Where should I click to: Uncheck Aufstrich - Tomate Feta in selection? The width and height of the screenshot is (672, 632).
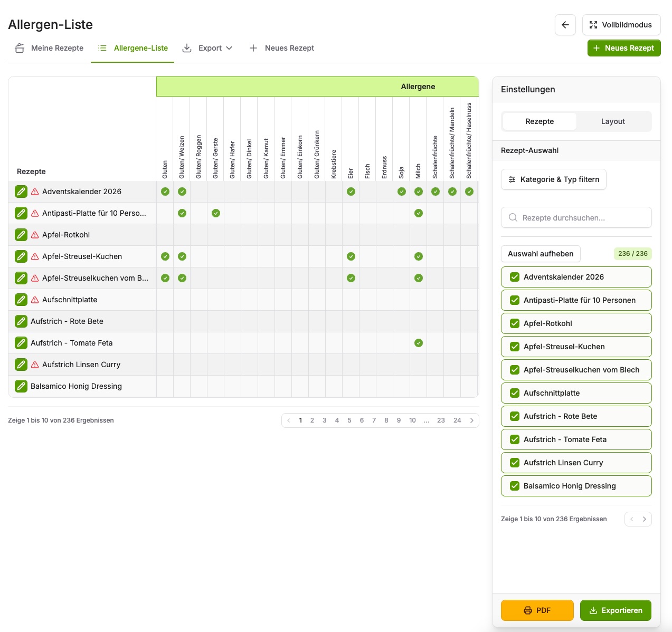click(515, 439)
